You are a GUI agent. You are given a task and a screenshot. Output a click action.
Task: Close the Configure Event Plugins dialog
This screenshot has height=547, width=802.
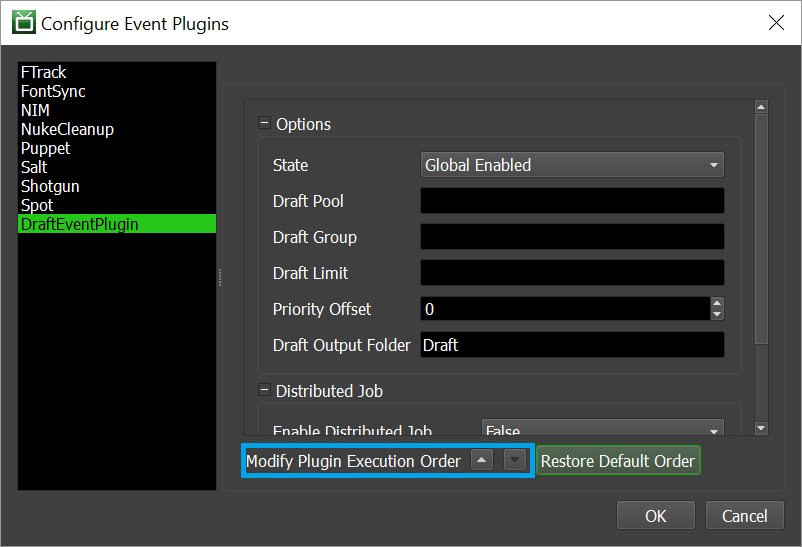point(776,23)
